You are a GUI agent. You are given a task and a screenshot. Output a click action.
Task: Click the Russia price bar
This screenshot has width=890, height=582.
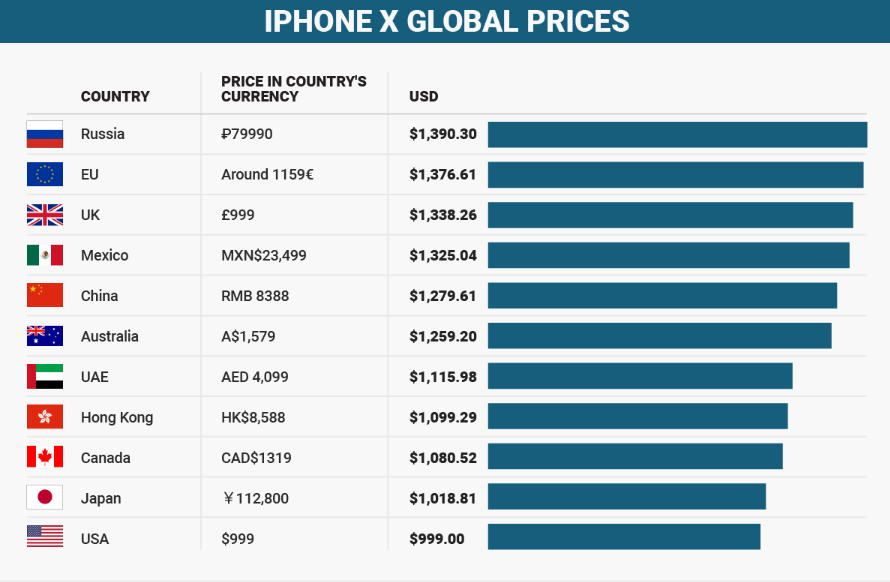(x=677, y=134)
